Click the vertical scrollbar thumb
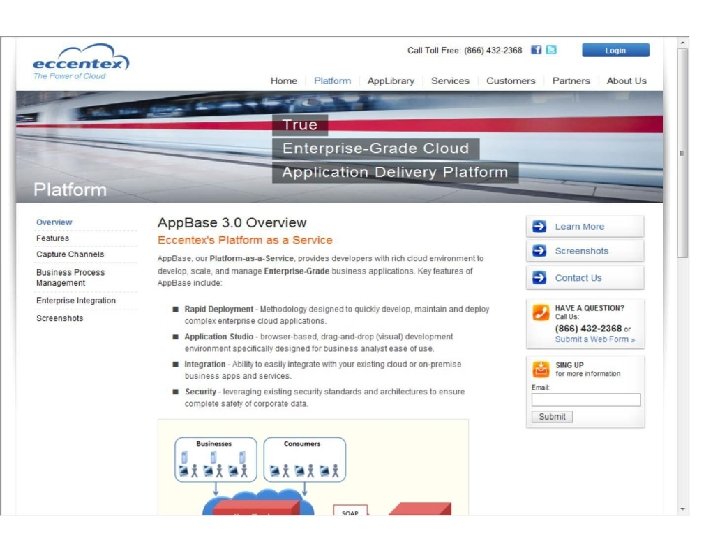 (x=682, y=153)
